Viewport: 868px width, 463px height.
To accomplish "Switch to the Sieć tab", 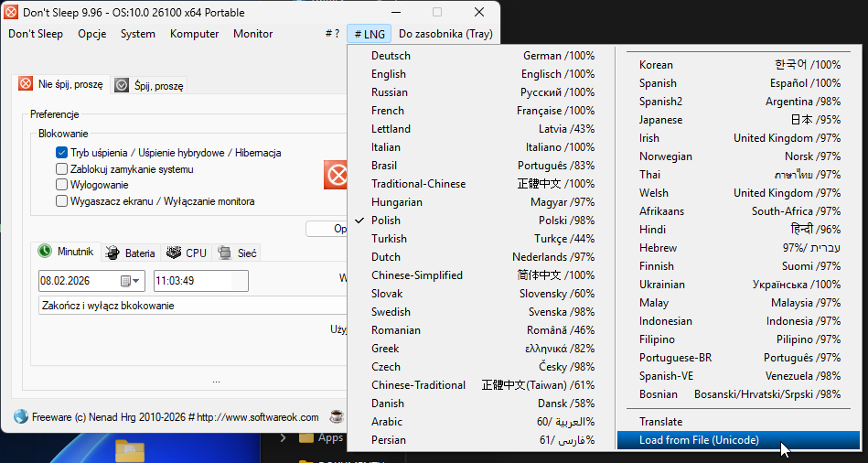I will (237, 253).
